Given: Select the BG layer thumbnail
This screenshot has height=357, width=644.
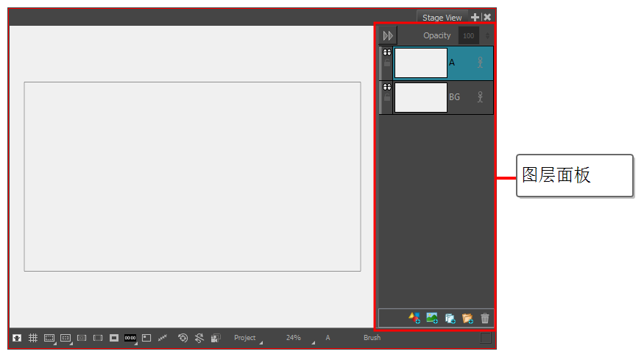Looking at the screenshot, I should [x=421, y=97].
